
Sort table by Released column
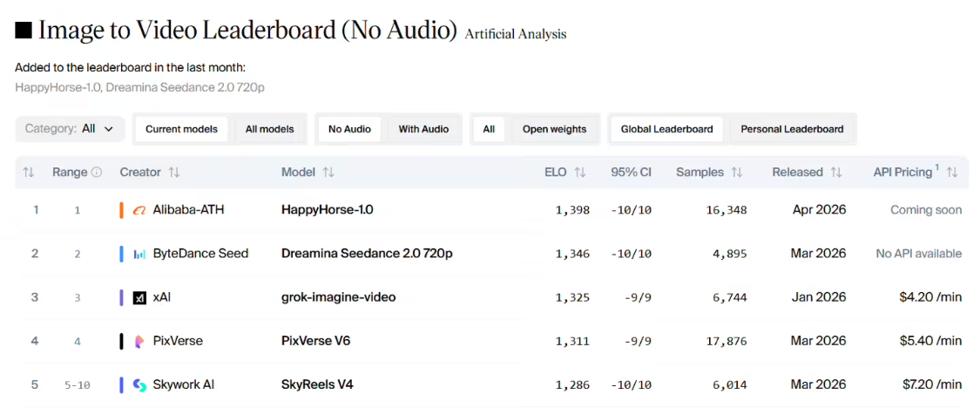coord(836,173)
